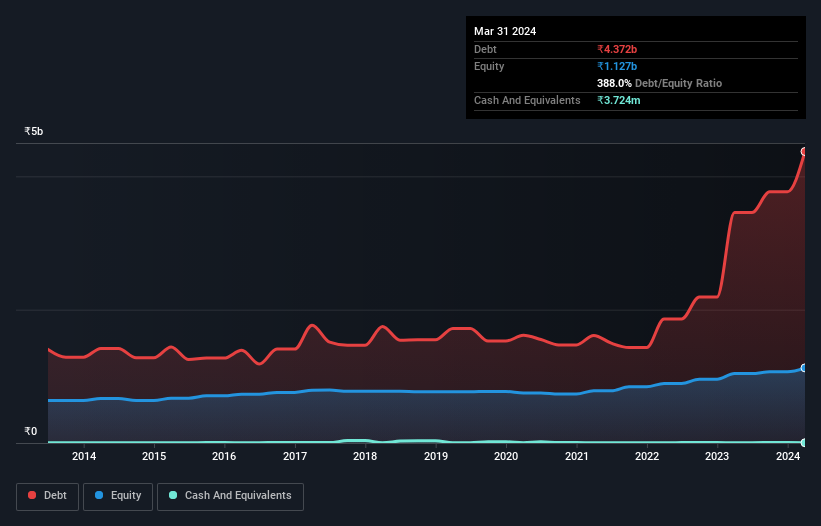821x526 pixels.
Task: Click the ₹1.127b equity value
Action: click(x=617, y=66)
